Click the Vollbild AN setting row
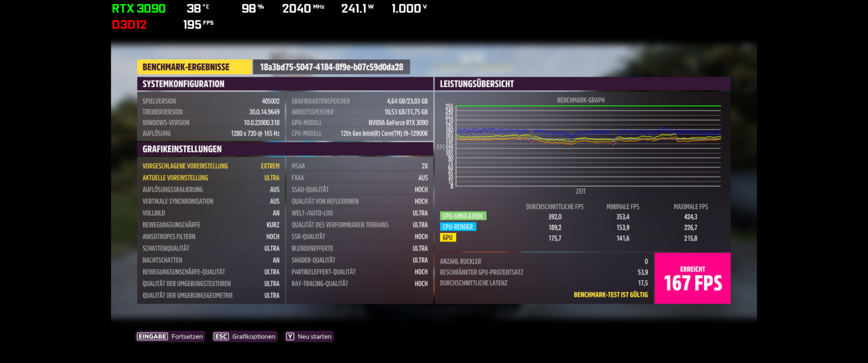 [x=211, y=213]
